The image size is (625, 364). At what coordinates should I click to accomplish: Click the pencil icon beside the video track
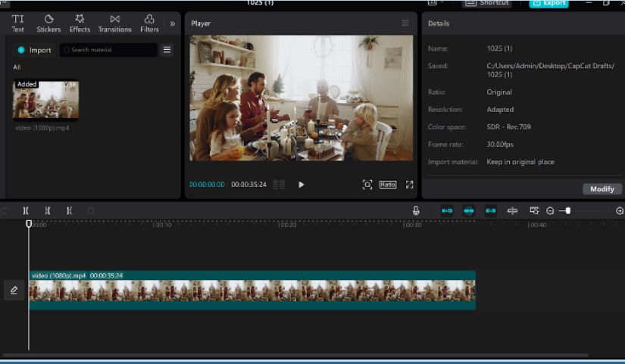click(x=14, y=291)
